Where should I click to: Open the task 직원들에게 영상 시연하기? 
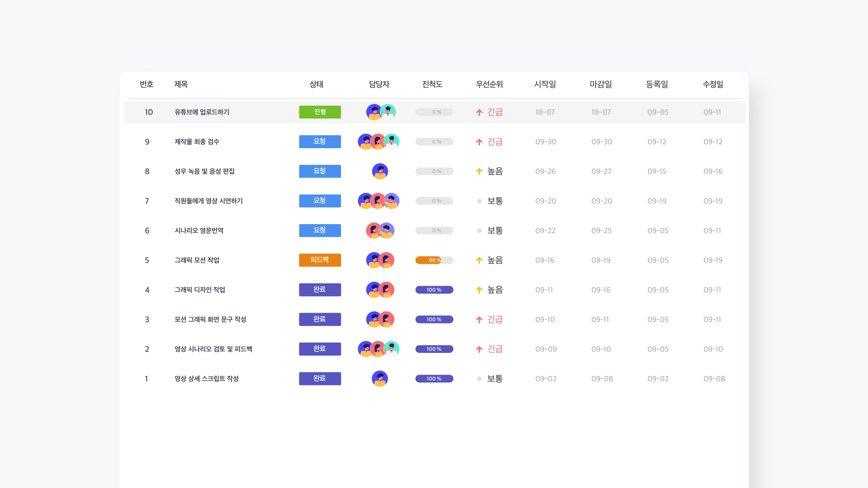click(209, 201)
